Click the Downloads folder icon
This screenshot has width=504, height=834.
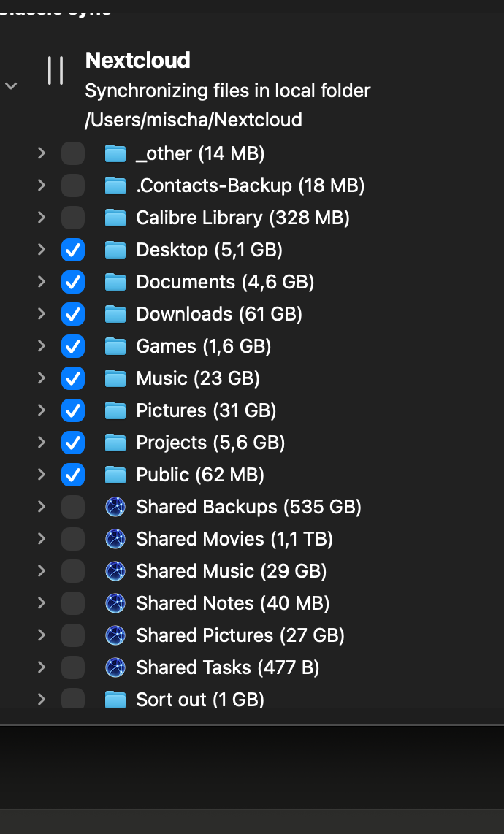(115, 314)
